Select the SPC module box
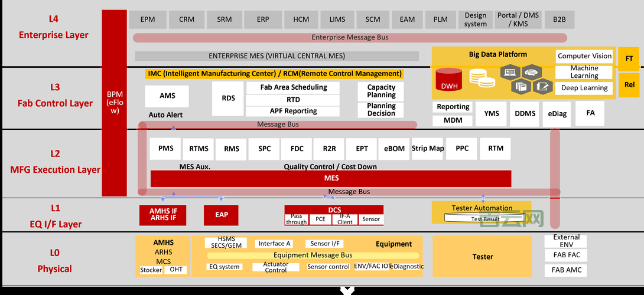This screenshot has height=295, width=644. click(264, 149)
